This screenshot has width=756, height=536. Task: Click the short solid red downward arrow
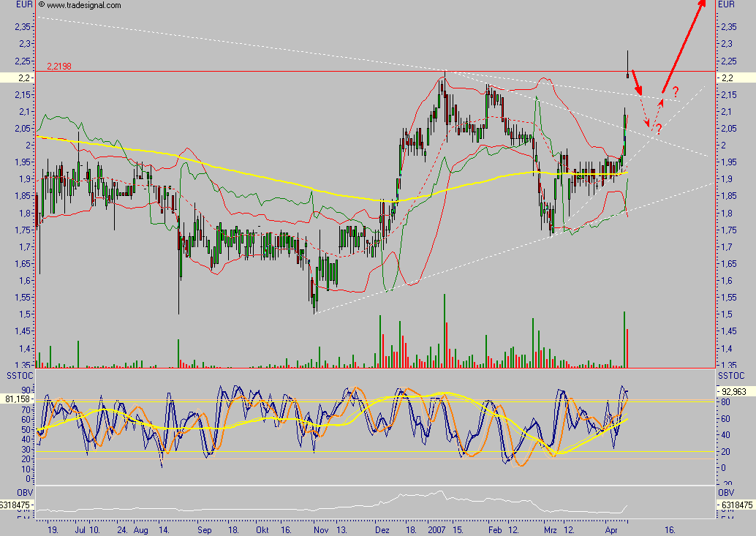636,83
